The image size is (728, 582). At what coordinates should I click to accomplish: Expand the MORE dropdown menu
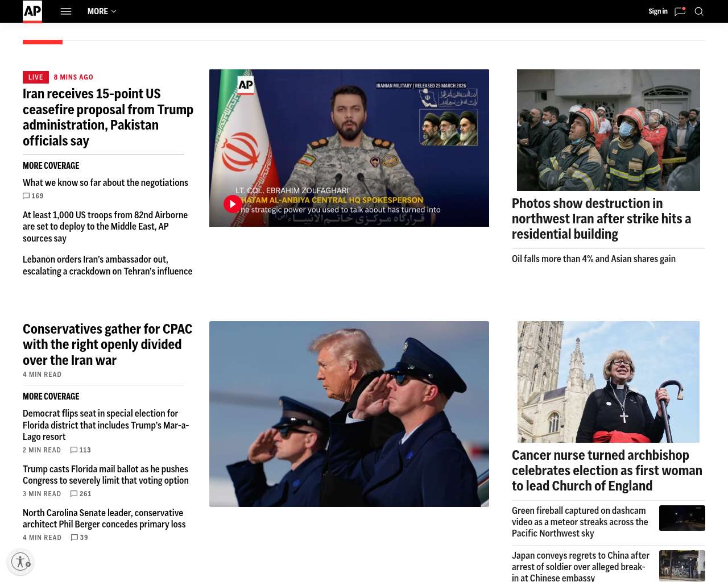[x=102, y=11]
